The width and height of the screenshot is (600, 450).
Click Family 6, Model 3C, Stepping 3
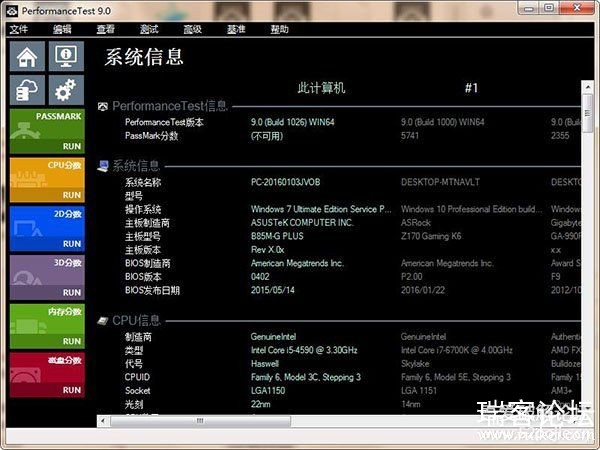coord(306,377)
